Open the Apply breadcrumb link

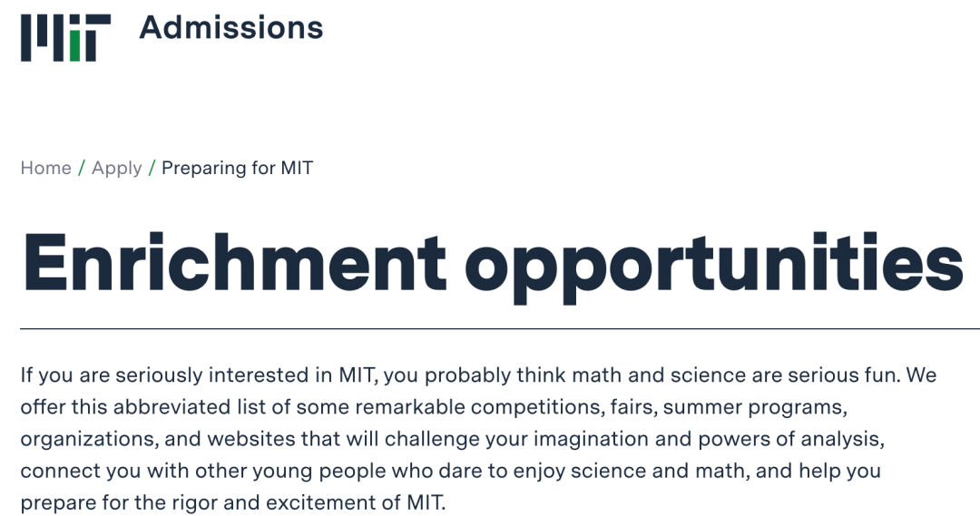coord(116,168)
